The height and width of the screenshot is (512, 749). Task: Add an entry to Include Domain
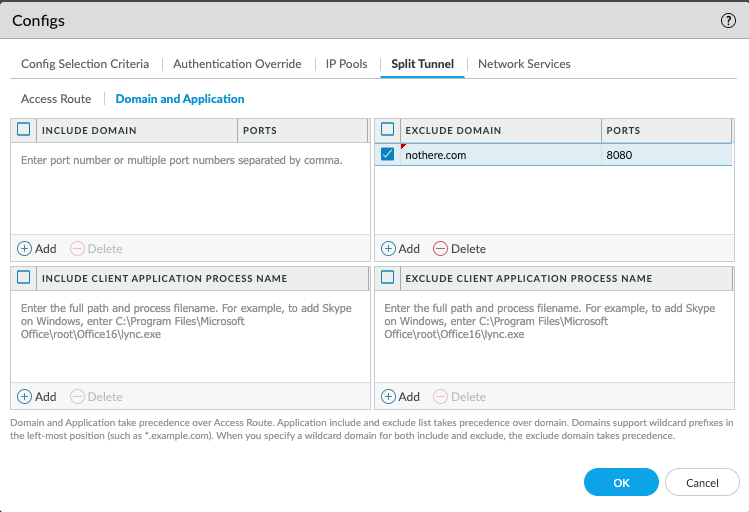[x=37, y=249]
